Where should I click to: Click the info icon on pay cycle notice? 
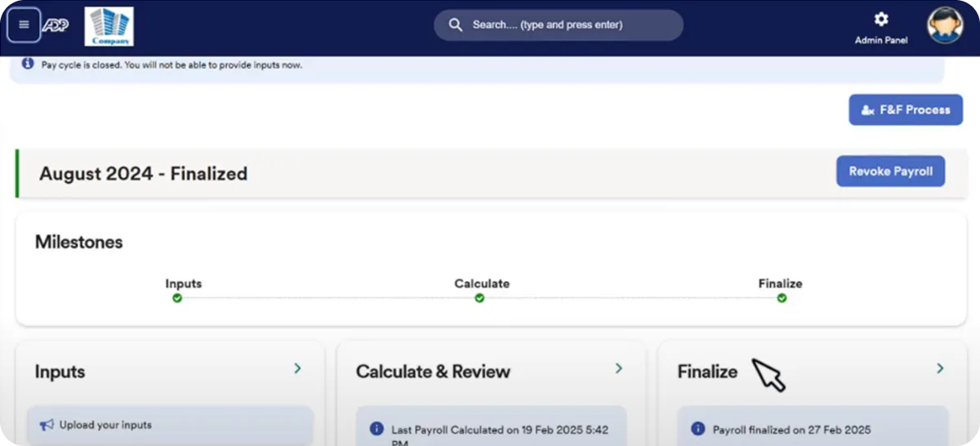(28, 64)
